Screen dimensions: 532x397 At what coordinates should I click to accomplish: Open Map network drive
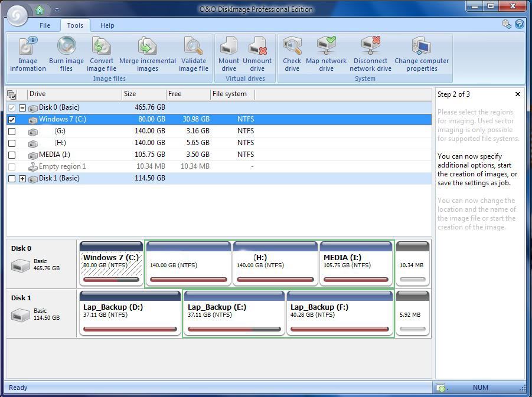tap(326, 54)
